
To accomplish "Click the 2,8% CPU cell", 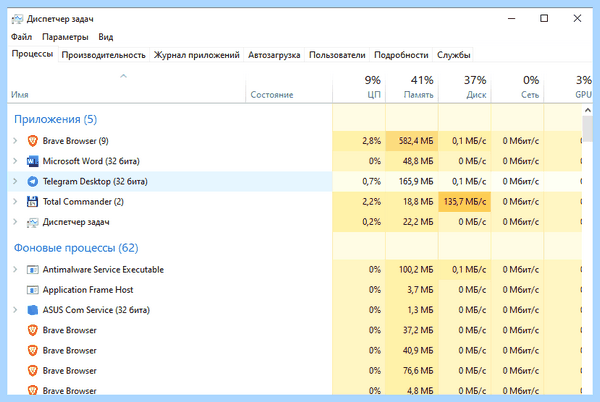I will [359, 141].
